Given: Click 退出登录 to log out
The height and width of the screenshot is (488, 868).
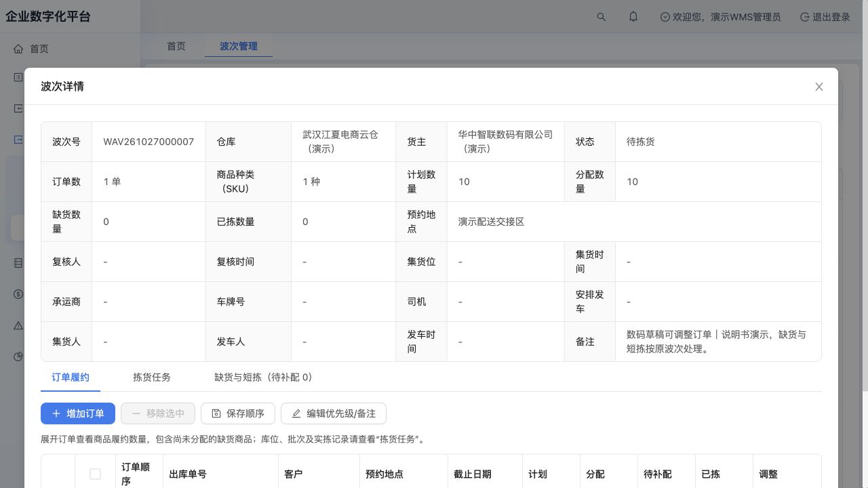Looking at the screenshot, I should coord(825,17).
